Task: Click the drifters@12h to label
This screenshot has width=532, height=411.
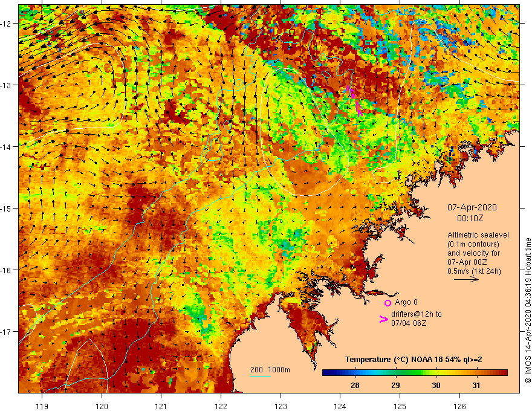Action: pos(417,314)
